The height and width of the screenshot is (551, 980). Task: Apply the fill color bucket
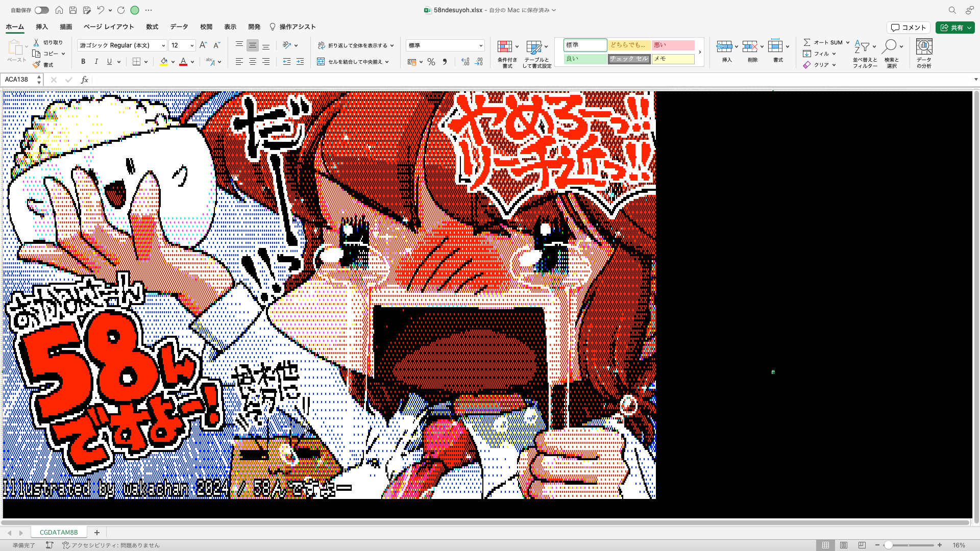(164, 62)
